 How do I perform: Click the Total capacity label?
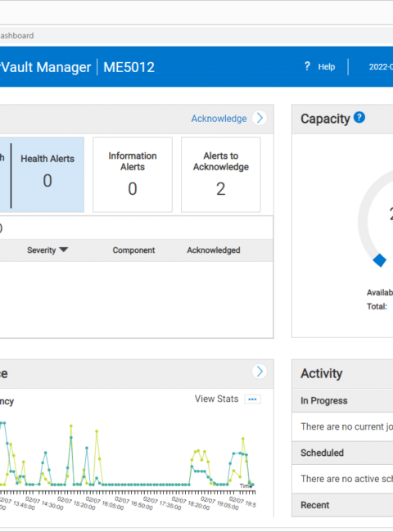(x=377, y=306)
